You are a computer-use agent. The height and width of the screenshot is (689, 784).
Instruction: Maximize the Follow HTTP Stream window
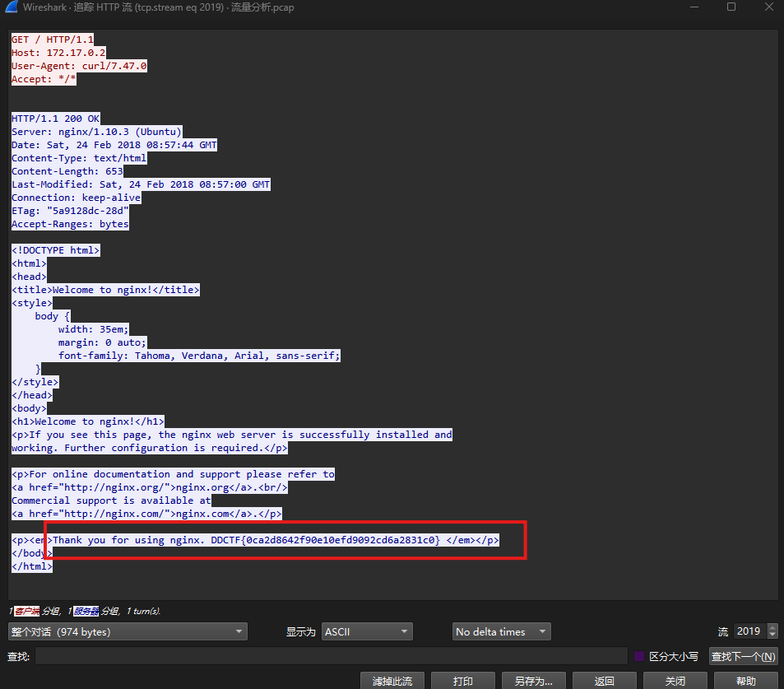click(731, 7)
